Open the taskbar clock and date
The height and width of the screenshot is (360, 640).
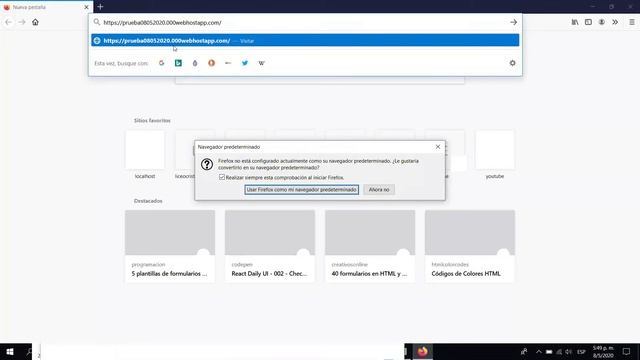603,352
